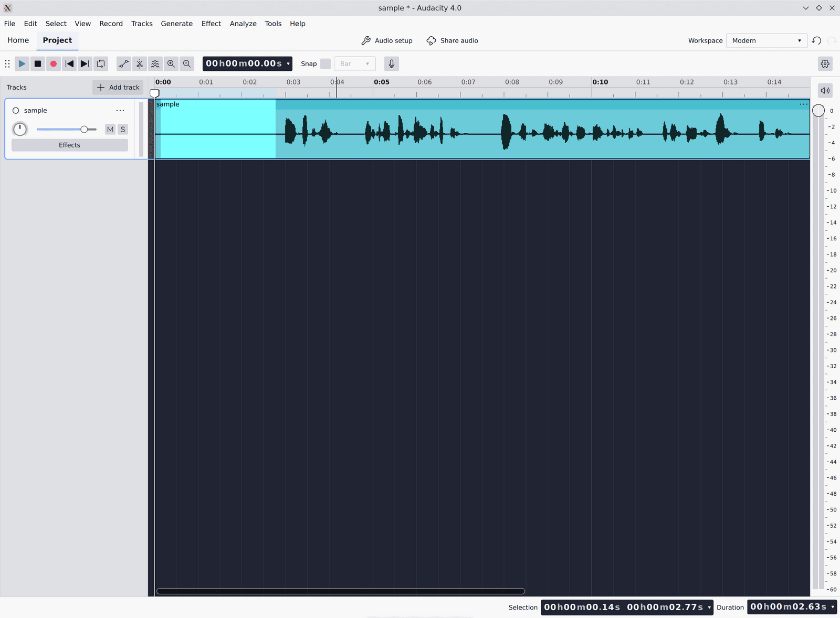Switch to the Home tab

click(18, 40)
